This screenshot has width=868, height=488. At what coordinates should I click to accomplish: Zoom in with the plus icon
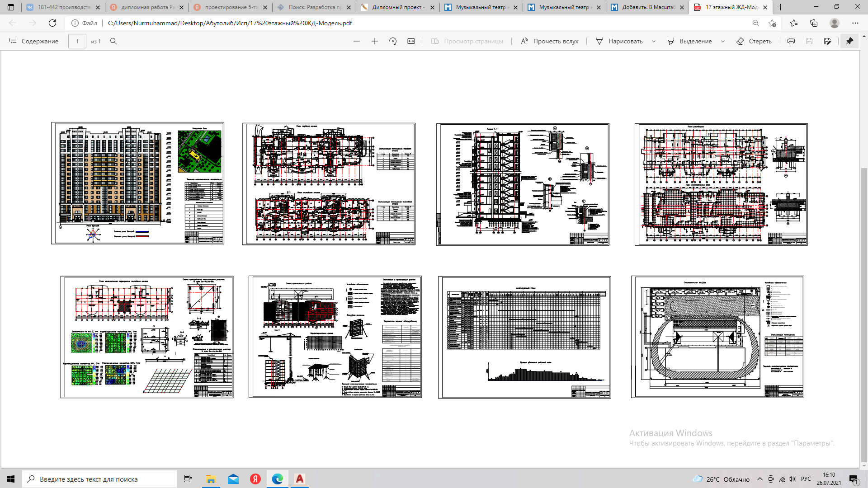(x=375, y=41)
